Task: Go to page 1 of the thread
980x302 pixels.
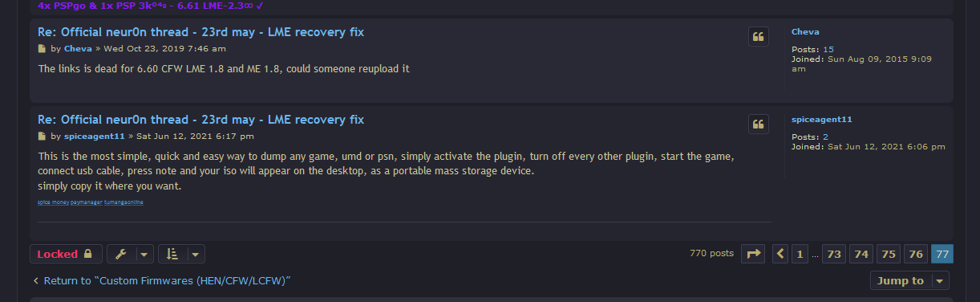Action: point(799,254)
